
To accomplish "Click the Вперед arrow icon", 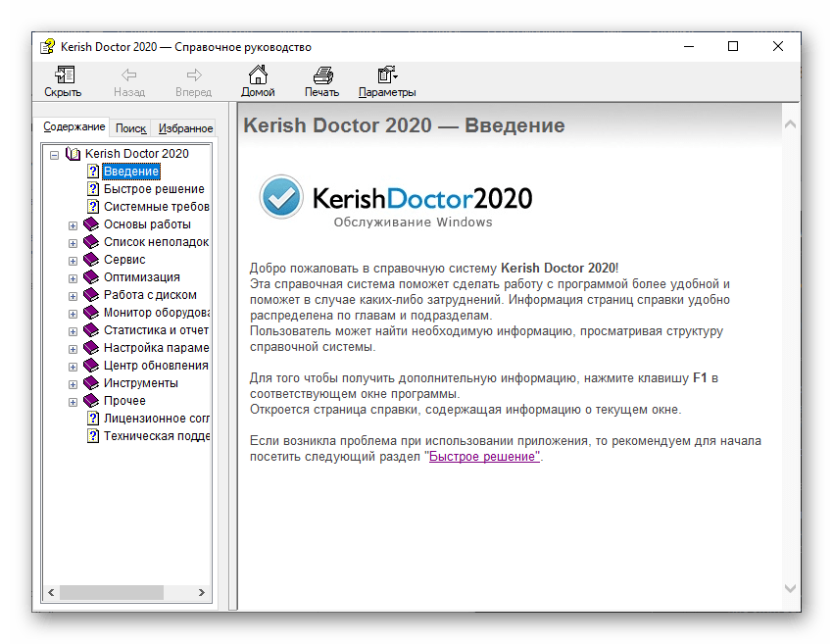I will coord(194,74).
